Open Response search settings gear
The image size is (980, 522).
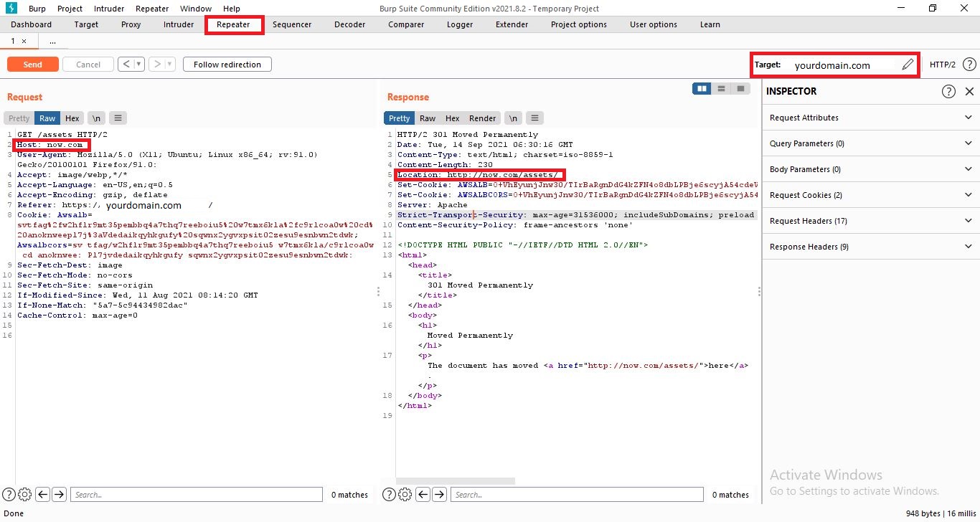tap(405, 494)
